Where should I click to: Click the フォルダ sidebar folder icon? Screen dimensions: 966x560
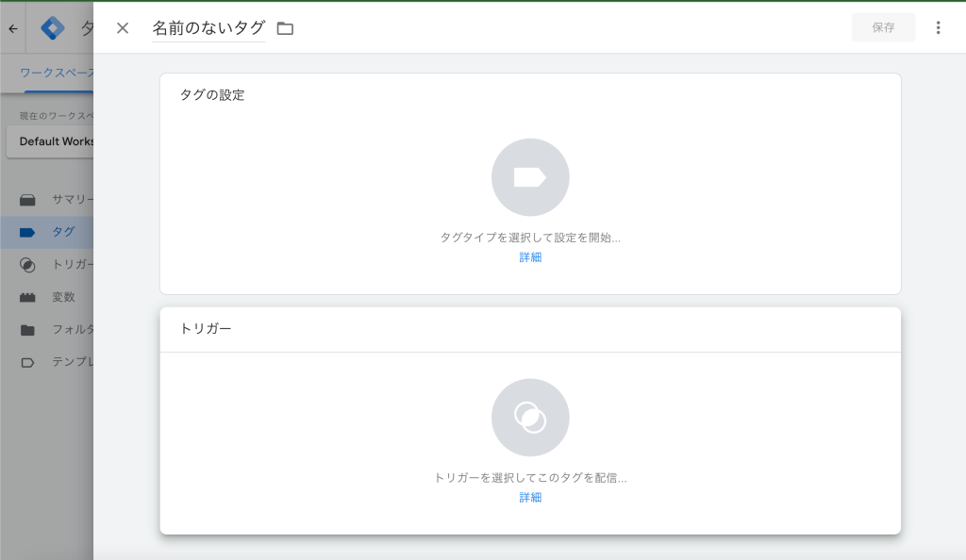click(27, 330)
